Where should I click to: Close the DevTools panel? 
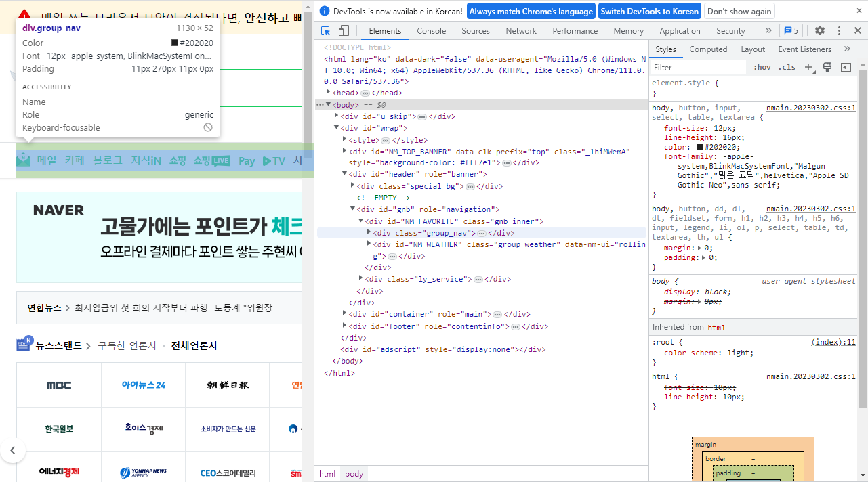tap(857, 31)
